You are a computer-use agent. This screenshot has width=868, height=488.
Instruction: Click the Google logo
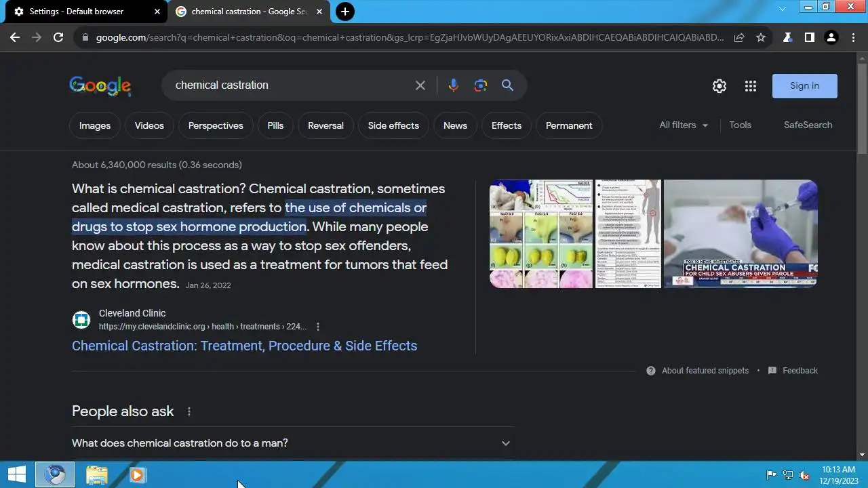100,85
